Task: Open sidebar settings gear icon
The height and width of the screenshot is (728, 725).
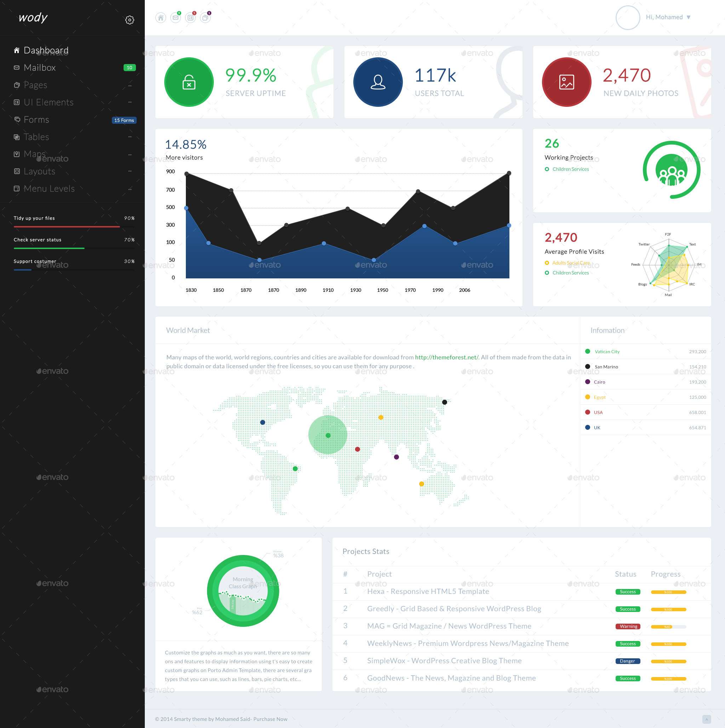Action: point(130,20)
